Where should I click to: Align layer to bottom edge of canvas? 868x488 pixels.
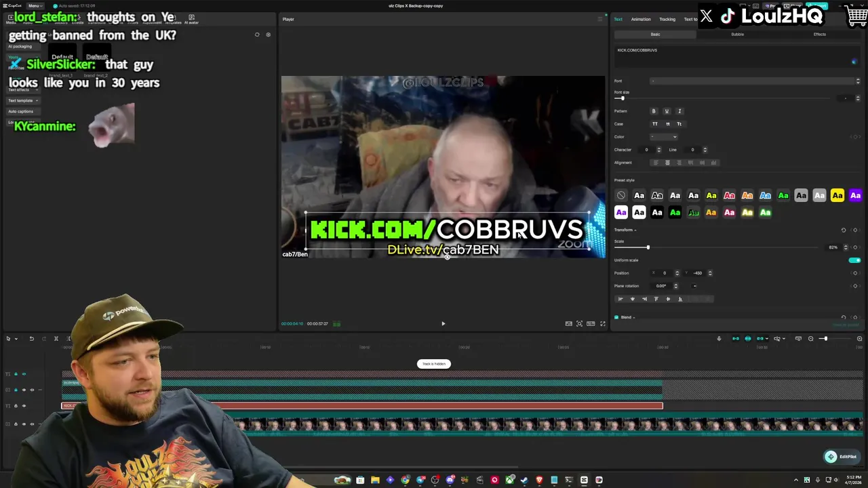coord(680,299)
